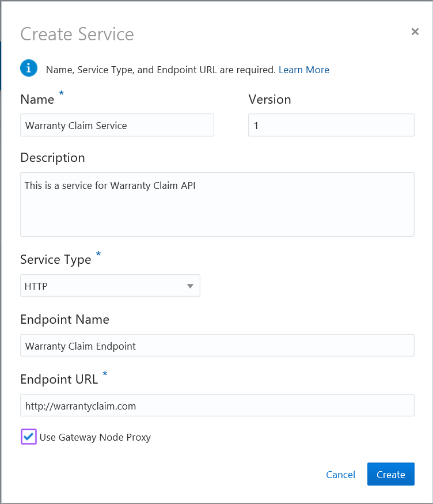Click the Service Type dropdown arrow

[x=190, y=285]
